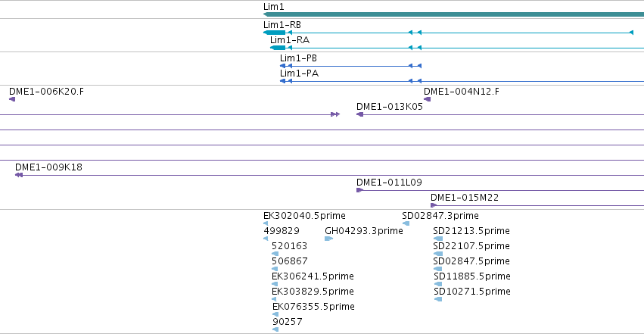Viewport: 644px width, 334px height.
Task: Click the DME1-009K18 double arrow marker
Action: pos(19,175)
